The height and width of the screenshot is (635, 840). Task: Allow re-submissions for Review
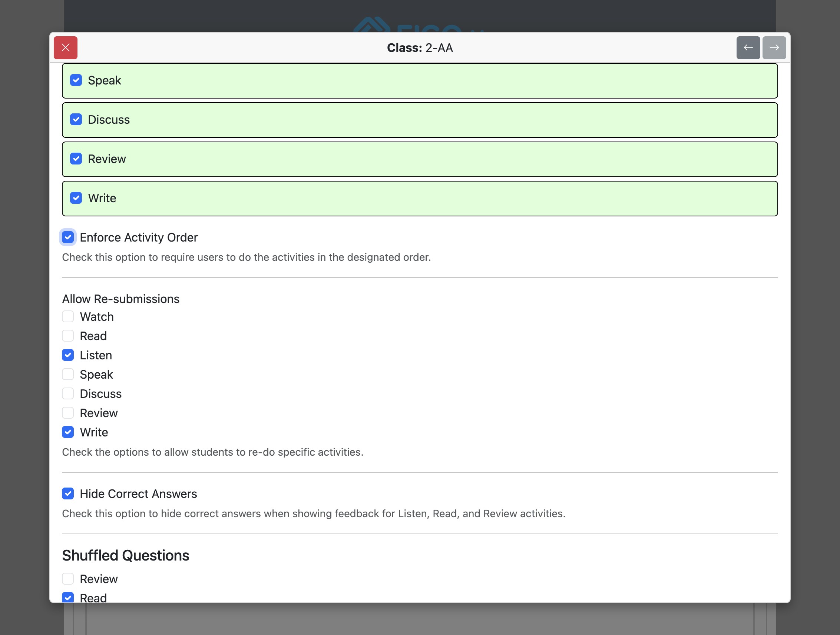click(x=68, y=413)
